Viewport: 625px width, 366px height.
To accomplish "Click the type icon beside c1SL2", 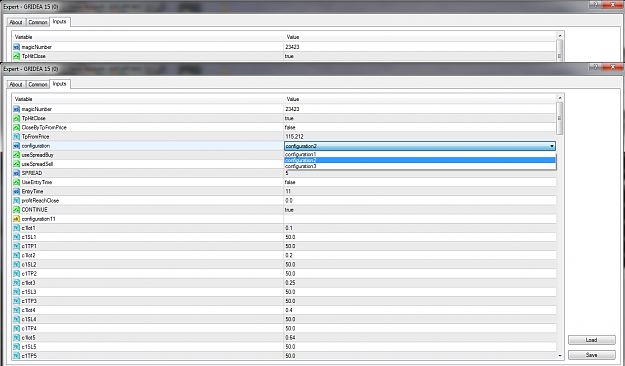I will click(16, 265).
